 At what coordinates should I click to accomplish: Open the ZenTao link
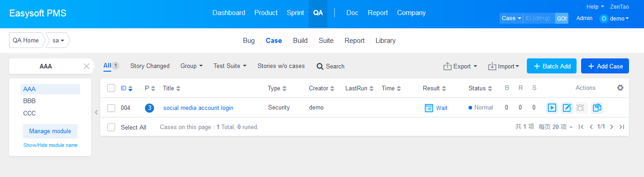pyautogui.click(x=619, y=7)
